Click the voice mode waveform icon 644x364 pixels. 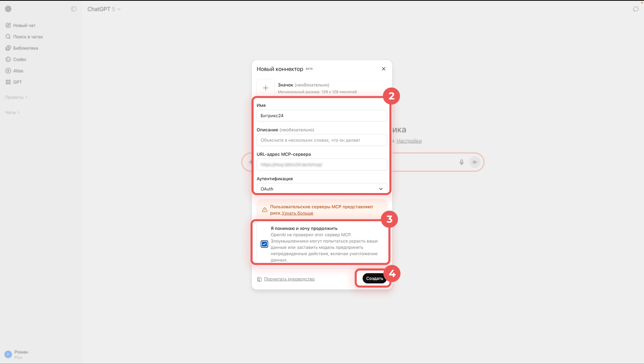(475, 162)
